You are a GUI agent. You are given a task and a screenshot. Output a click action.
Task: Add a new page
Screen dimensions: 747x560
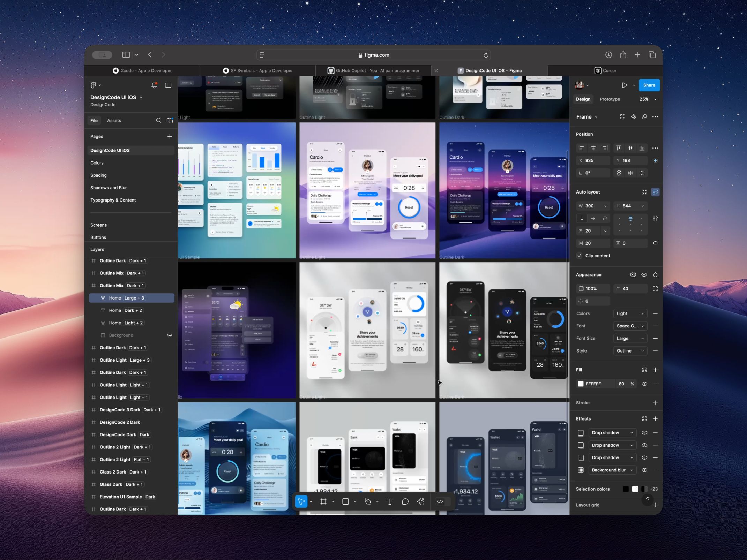coord(170,136)
